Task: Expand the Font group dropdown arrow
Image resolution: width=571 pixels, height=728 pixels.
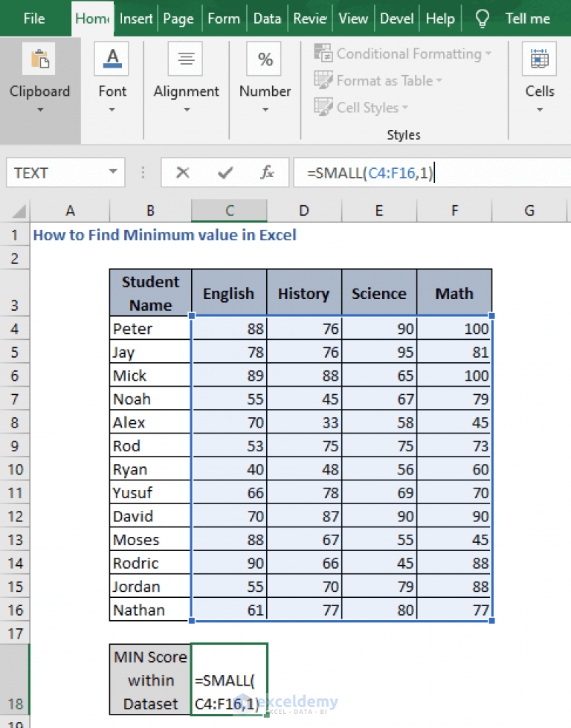Action: (112, 110)
